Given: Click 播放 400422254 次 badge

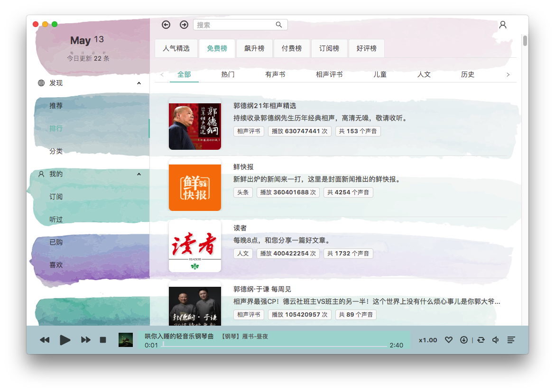Looking at the screenshot, I should pyautogui.click(x=288, y=254).
